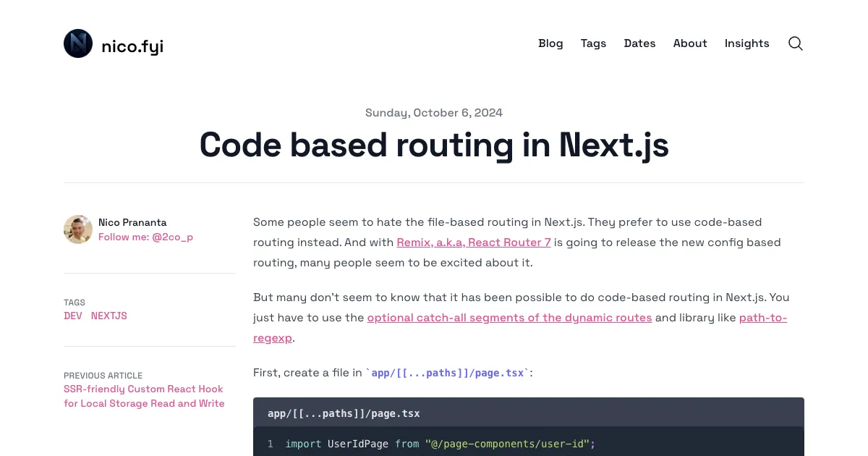Open the Tags navigation item
868x456 pixels.
593,43
